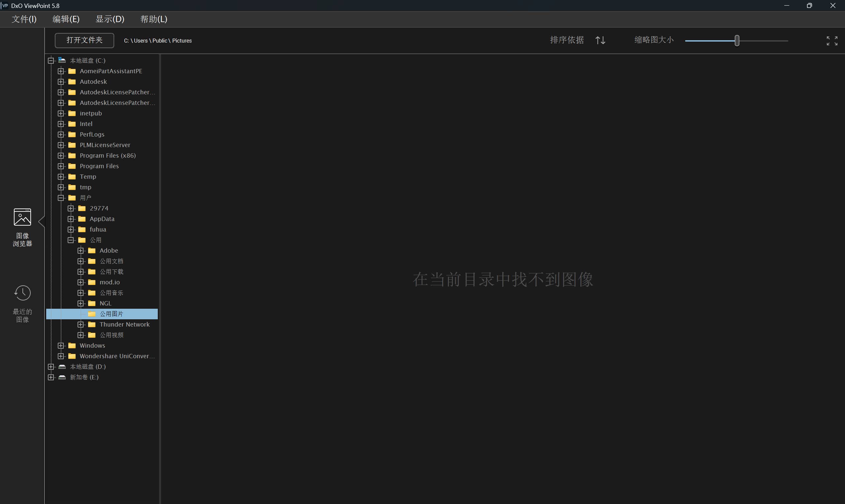This screenshot has width=845, height=504.
Task: Expand the Program Files (x86) folder
Action: click(x=61, y=156)
